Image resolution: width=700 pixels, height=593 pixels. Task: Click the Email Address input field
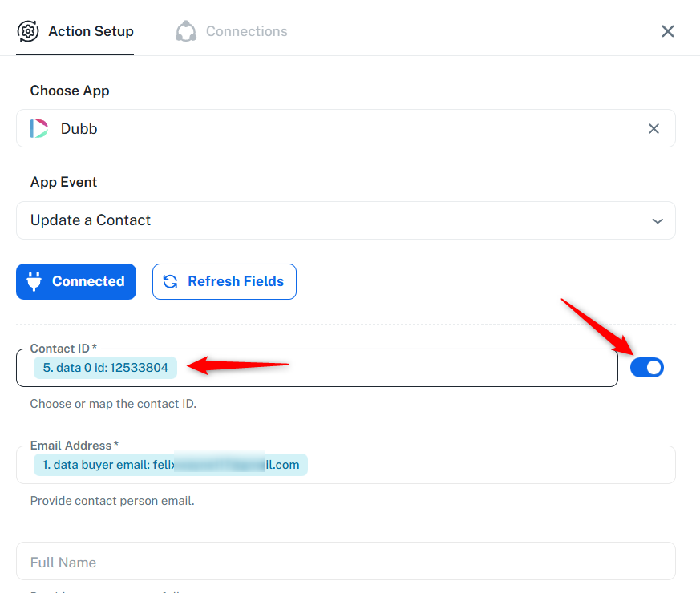pos(489,465)
